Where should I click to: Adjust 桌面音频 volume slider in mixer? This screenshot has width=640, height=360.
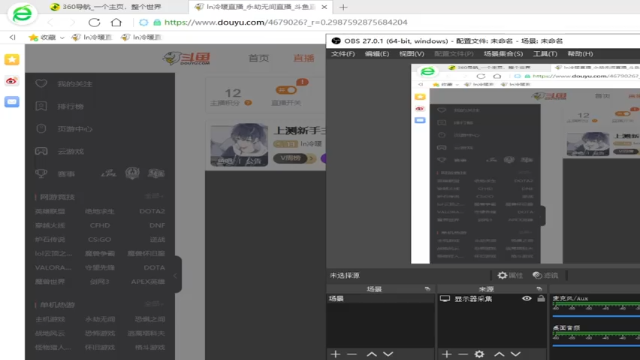pos(596,345)
